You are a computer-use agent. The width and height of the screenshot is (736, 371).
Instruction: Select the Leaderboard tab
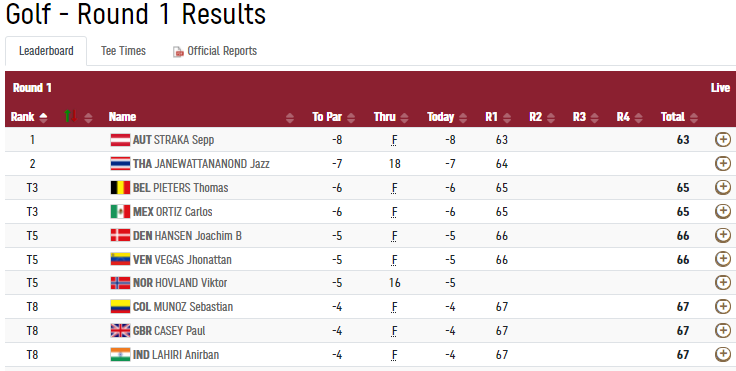46,51
